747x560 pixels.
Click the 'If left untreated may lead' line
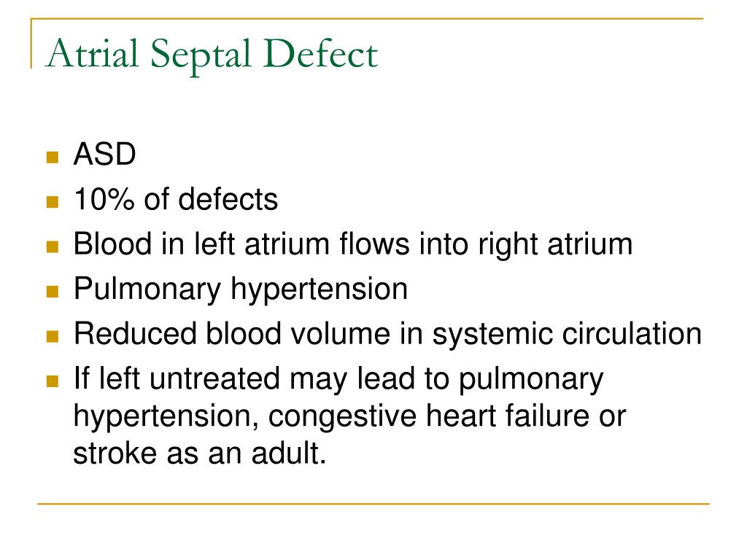pos(338,380)
